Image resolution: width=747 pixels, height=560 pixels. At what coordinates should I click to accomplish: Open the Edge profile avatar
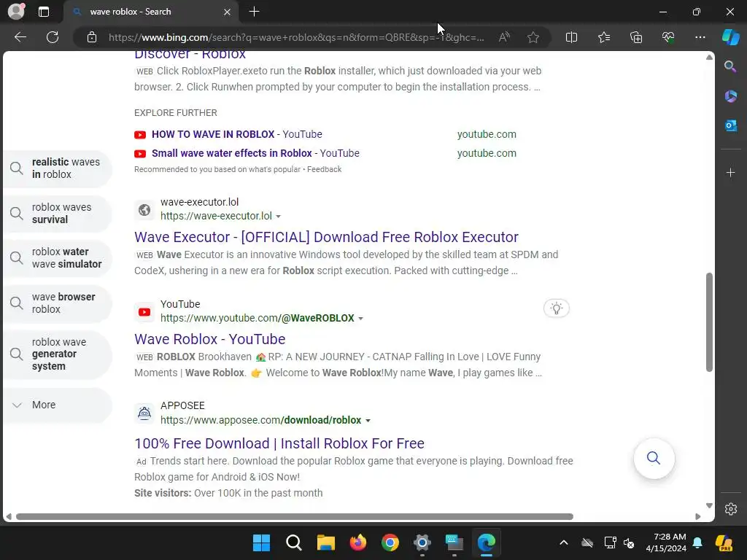pyautogui.click(x=16, y=11)
